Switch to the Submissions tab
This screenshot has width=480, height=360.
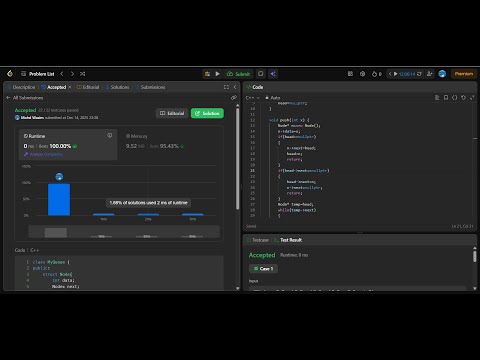(x=150, y=87)
